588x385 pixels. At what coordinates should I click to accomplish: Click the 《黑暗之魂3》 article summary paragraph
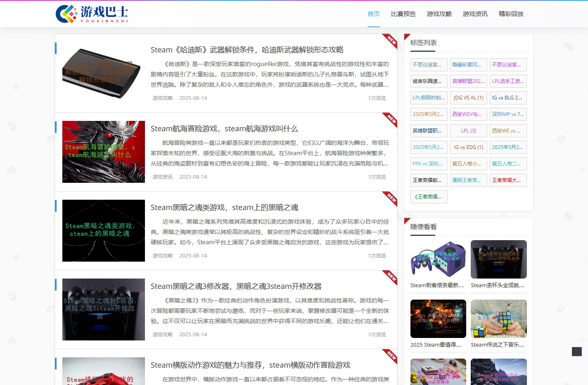270,311
